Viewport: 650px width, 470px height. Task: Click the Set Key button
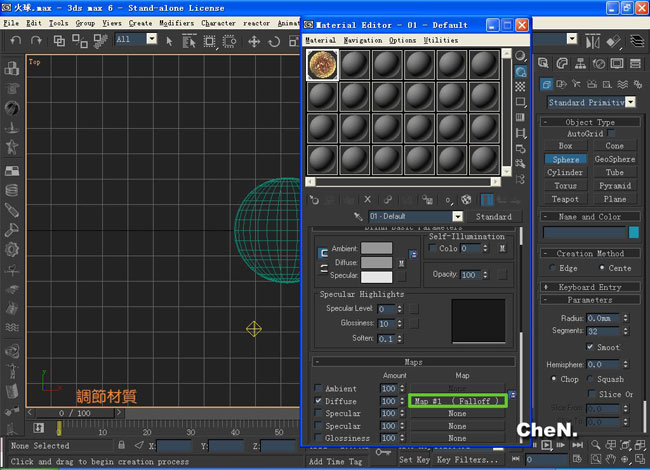tap(414, 460)
